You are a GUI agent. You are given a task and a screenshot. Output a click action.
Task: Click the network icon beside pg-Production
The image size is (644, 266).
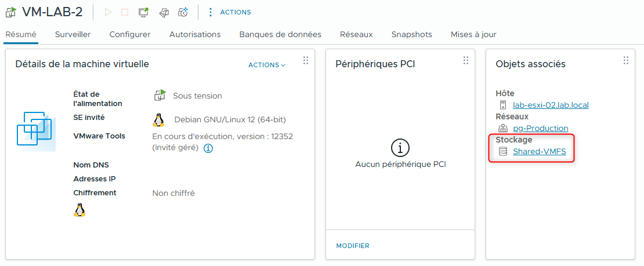[502, 128]
